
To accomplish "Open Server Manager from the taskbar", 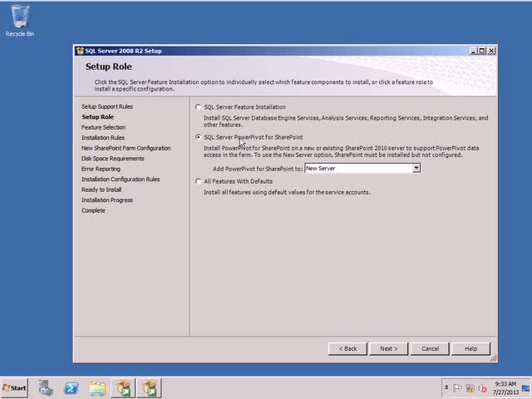I will point(46,388).
